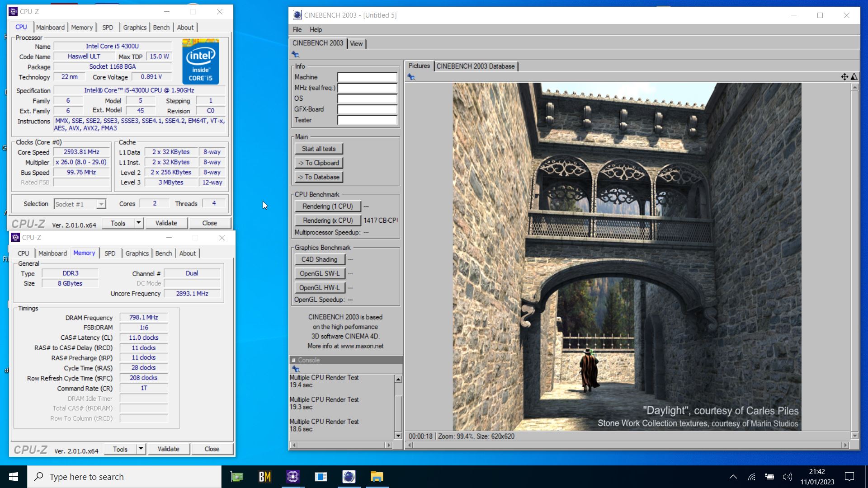Viewport: 868px width, 488px height.
Task: Open Tools dropdown arrow in bottom CPU-Z
Action: pyautogui.click(x=141, y=449)
